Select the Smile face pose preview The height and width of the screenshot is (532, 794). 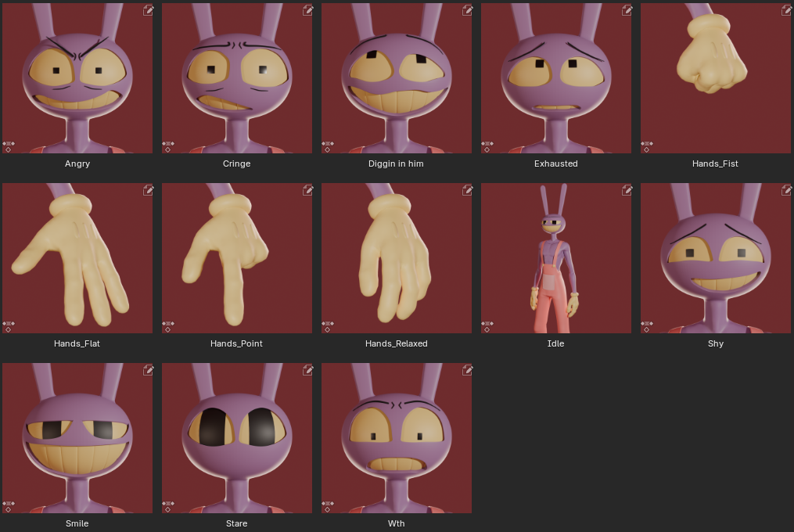(x=77, y=438)
